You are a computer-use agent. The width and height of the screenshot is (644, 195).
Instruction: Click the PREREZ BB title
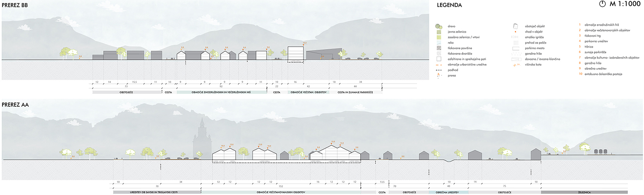15,5
